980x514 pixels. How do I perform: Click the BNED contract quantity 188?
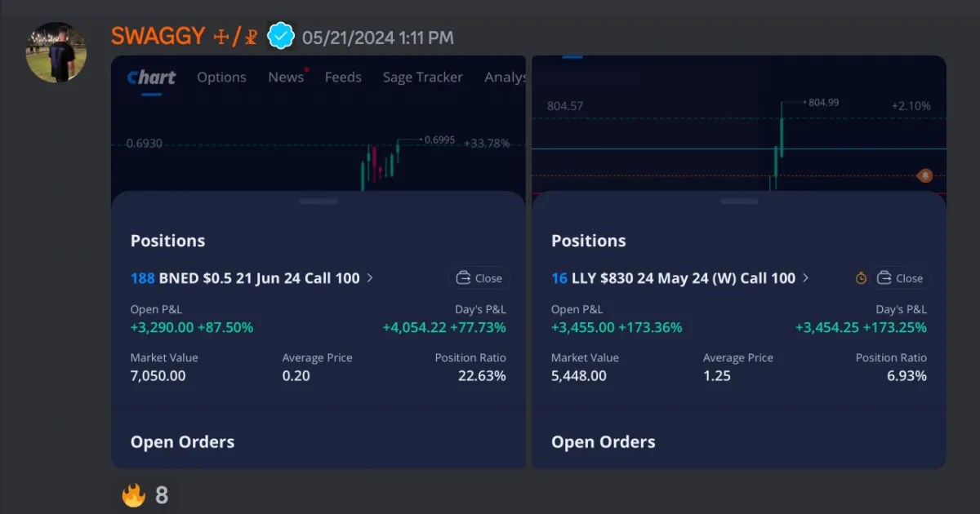click(x=142, y=278)
